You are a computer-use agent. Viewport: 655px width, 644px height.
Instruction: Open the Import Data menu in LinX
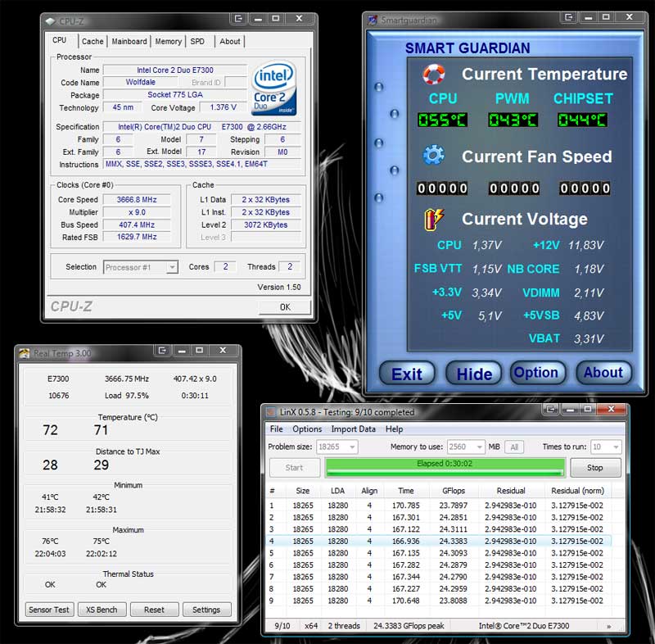[x=353, y=429]
